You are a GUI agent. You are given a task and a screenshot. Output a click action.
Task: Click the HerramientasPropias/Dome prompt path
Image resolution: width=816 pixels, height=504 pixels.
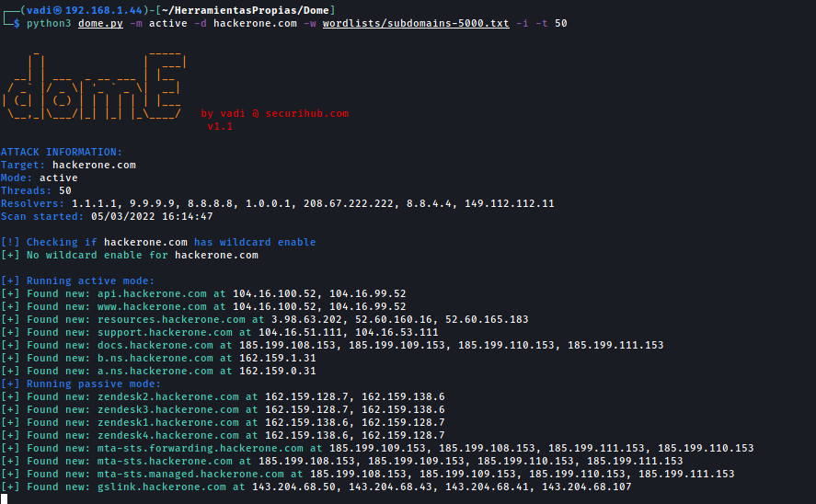tap(245, 10)
